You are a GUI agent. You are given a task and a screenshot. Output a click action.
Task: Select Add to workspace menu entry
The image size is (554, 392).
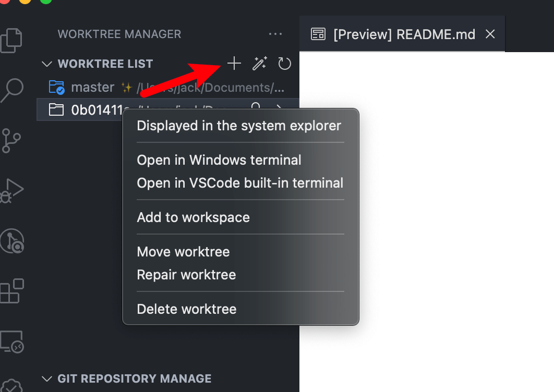tap(193, 217)
